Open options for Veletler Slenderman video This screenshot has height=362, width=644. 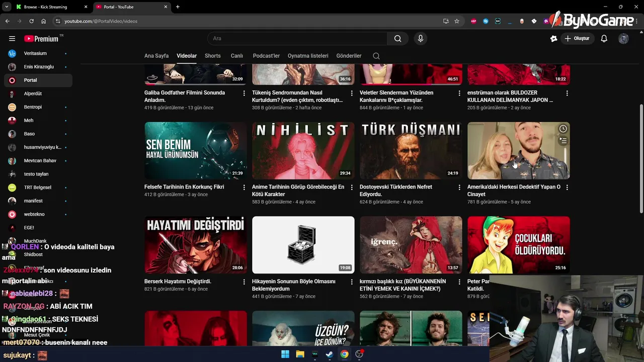(x=459, y=93)
